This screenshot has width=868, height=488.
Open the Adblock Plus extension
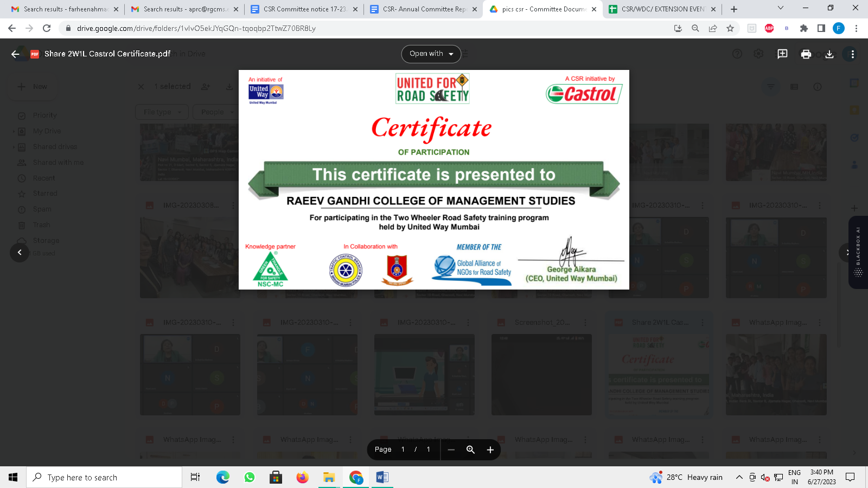tap(769, 28)
